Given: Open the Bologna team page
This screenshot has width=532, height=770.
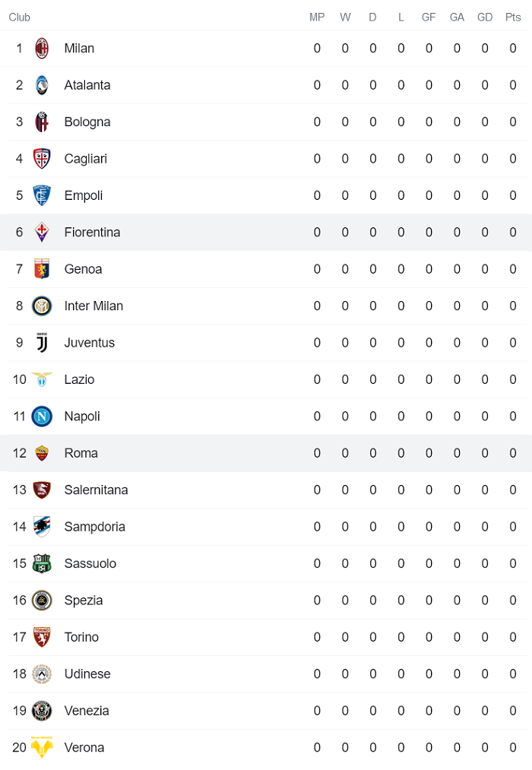Looking at the screenshot, I should tap(85, 122).
